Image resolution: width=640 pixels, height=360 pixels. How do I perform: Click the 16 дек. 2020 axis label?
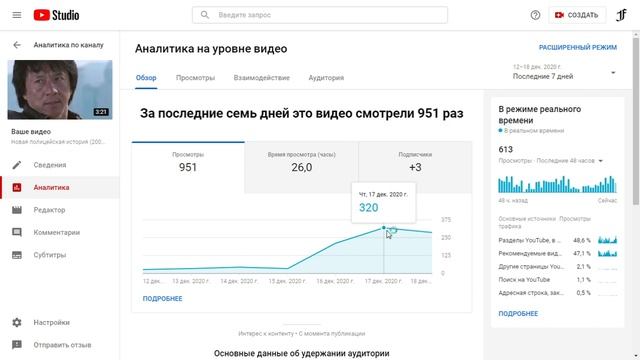[x=335, y=281]
